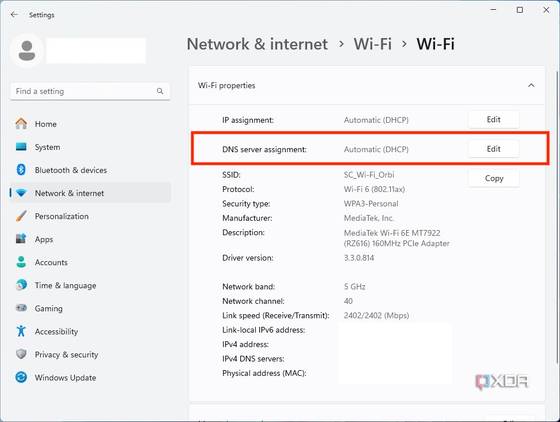Click Network & internet breadcrumb
The image size is (560, 422).
(x=257, y=44)
